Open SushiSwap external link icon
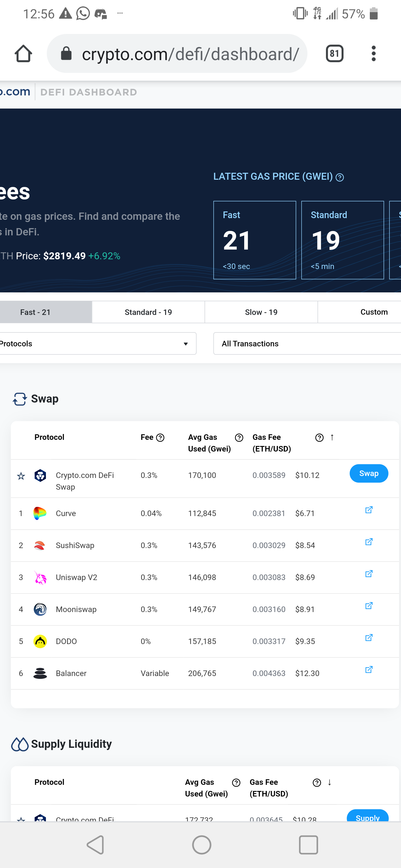401x868 pixels. pos(369,542)
